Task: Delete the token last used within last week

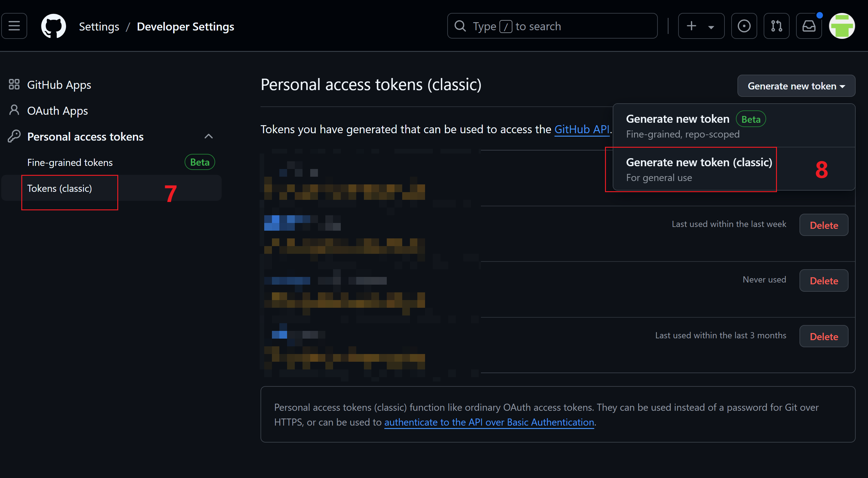Action: point(824,225)
